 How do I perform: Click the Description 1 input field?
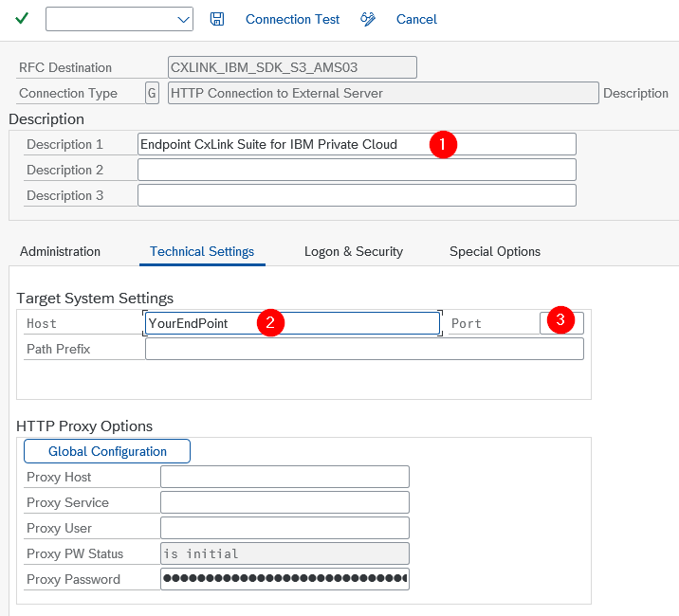coord(357,144)
